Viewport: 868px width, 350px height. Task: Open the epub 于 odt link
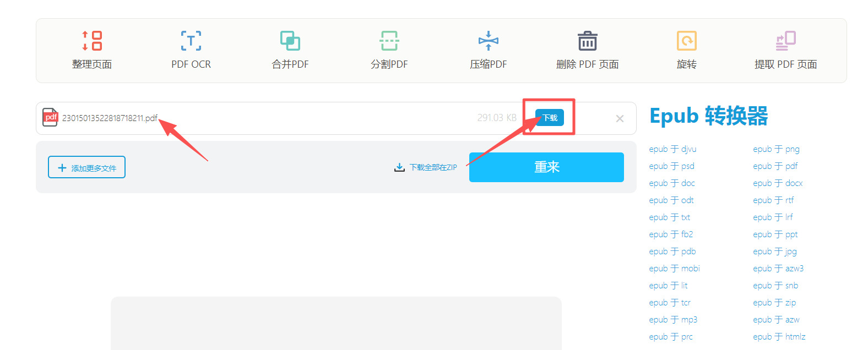pos(671,200)
